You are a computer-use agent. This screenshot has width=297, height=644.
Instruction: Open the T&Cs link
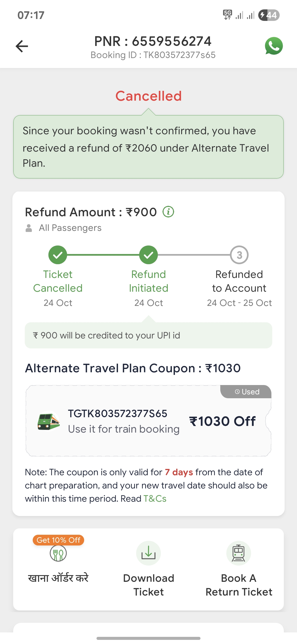155,499
